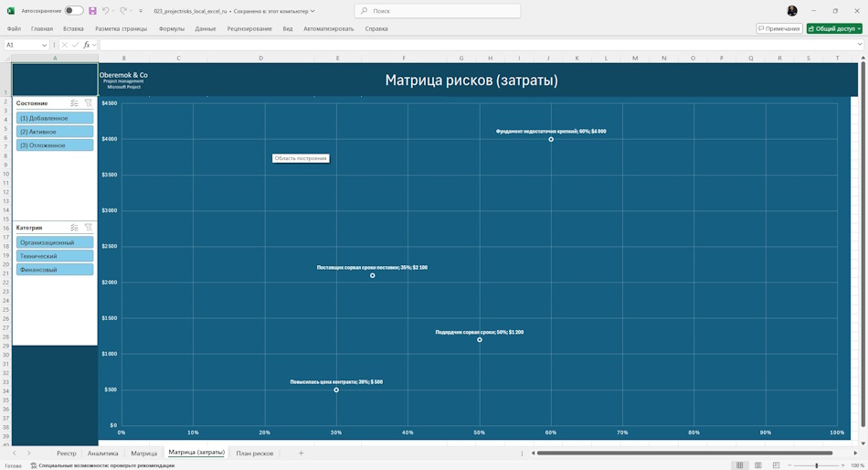Viewport: 868px width, 470px height.
Task: Click the Поставщик сорвал сроки поставки data point
Action: 373,275
